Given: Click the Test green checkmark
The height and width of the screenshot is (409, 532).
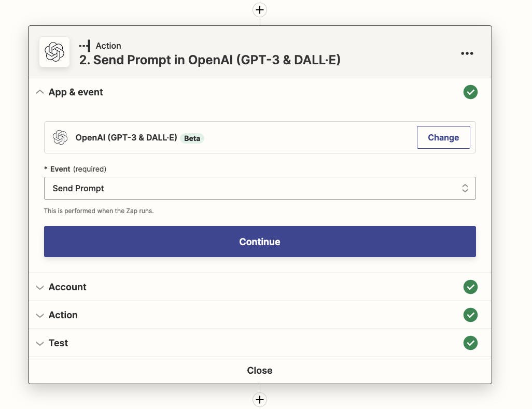Looking at the screenshot, I should [x=470, y=343].
